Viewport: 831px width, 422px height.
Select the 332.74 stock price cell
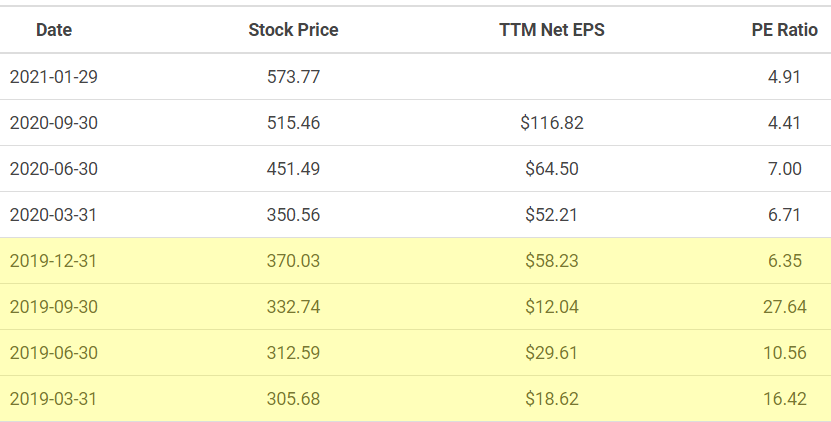pyautogui.click(x=293, y=307)
